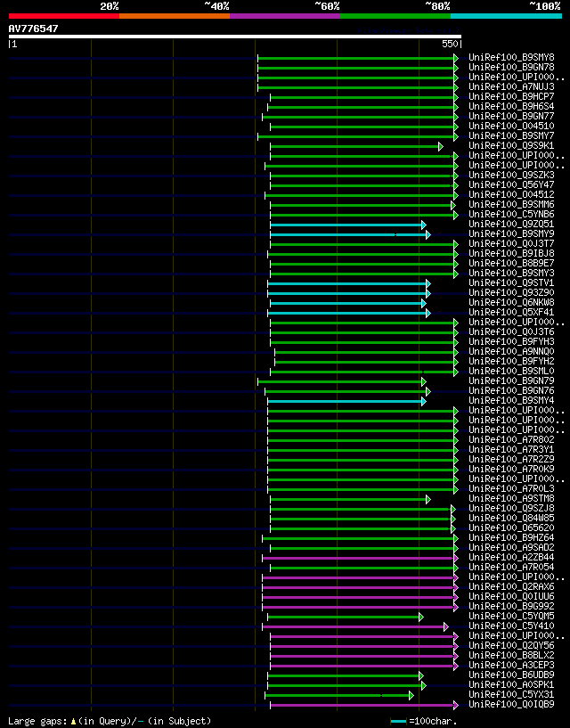Select the UniRef100_O04510 label
Image resolution: width=570 pixels, height=728 pixels.
[511, 126]
